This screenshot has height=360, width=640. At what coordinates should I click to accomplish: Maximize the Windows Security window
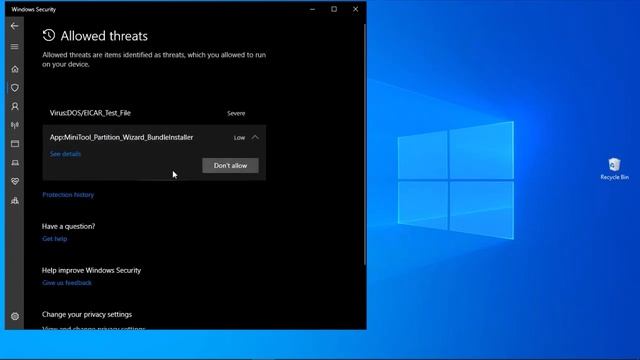(334, 9)
